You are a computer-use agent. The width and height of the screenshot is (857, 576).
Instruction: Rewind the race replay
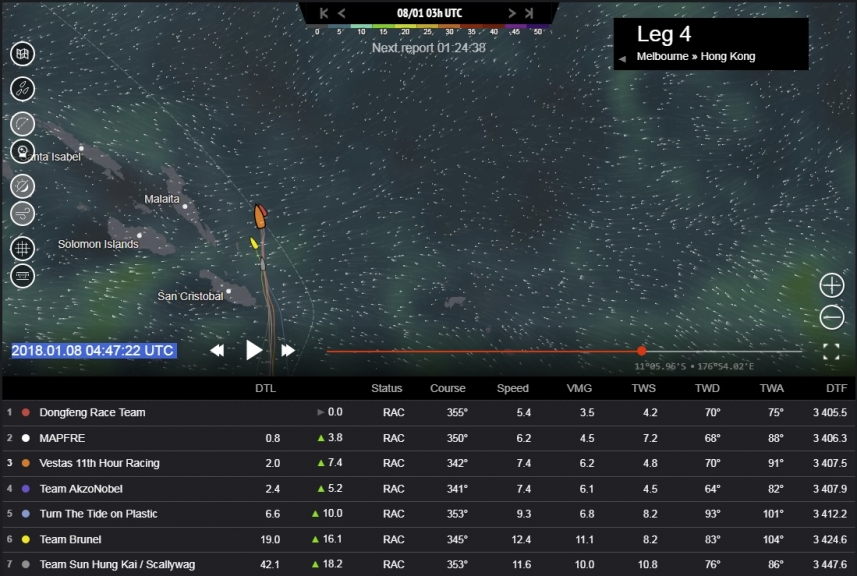pos(218,350)
